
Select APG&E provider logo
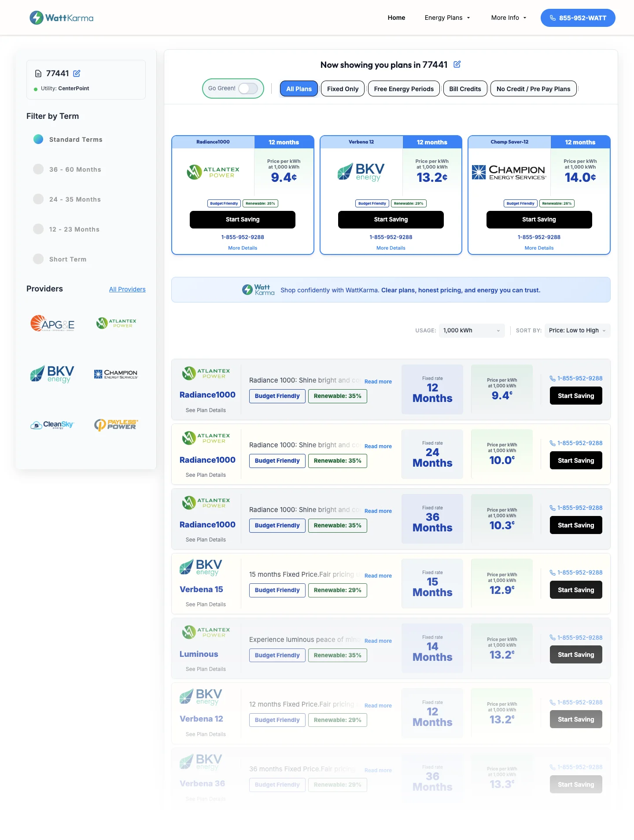[52, 324]
